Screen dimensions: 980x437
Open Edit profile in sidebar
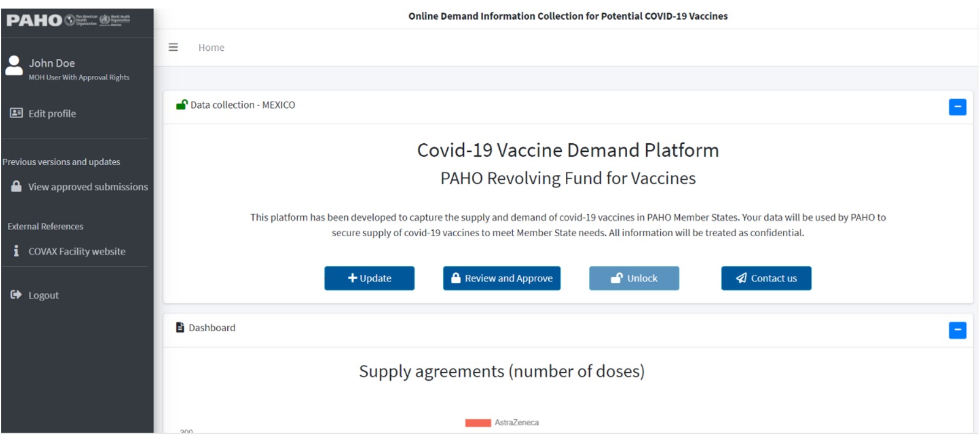tap(52, 113)
